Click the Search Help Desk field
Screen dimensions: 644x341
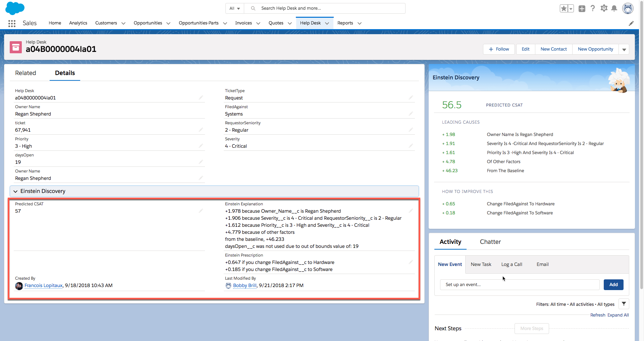pyautogui.click(x=325, y=8)
